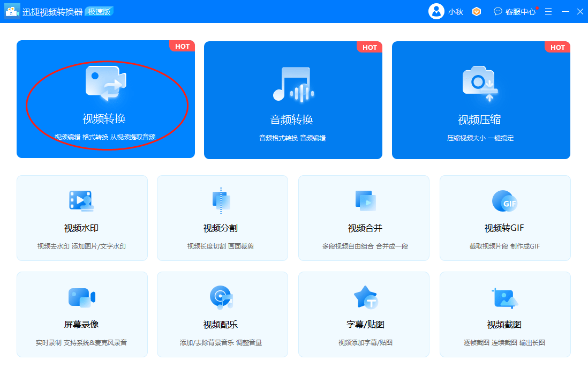Click description 音频格式转换 音频编辑

tap(292, 138)
